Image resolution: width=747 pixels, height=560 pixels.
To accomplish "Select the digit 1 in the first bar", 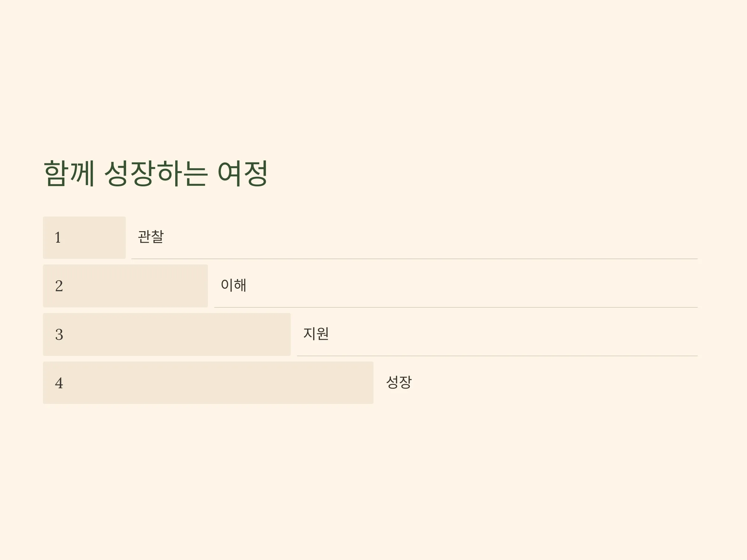I will pyautogui.click(x=58, y=238).
